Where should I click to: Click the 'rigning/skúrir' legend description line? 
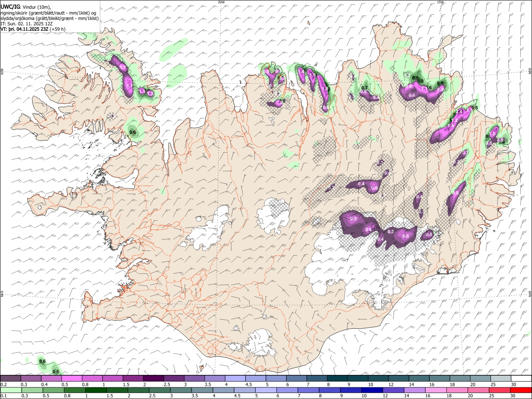pos(49,13)
